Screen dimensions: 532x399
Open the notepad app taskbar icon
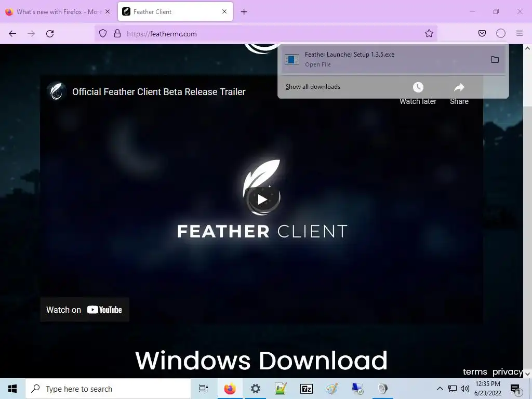click(x=281, y=389)
